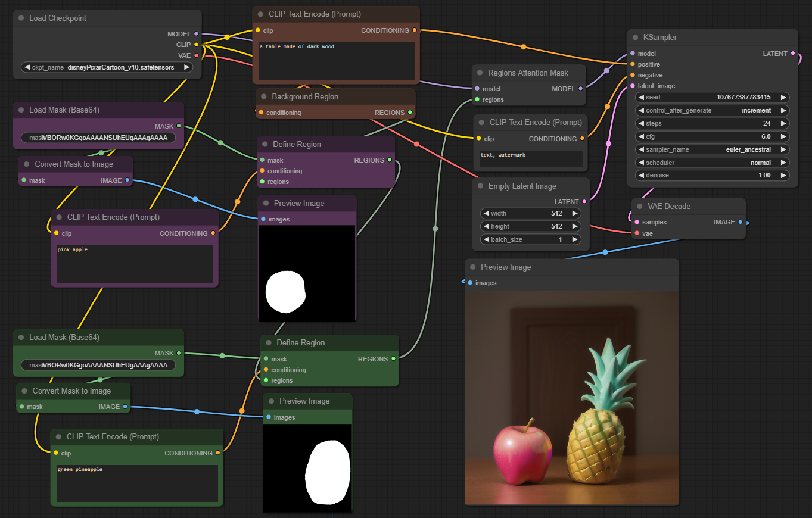The width and height of the screenshot is (812, 518).
Task: Click the latent_image input dot on KSampler
Action: click(x=633, y=86)
